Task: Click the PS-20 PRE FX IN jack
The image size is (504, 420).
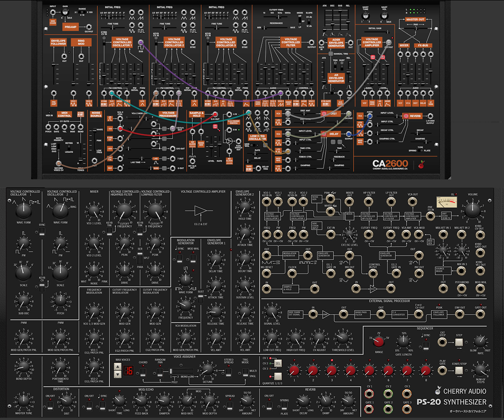Action: click(x=431, y=216)
